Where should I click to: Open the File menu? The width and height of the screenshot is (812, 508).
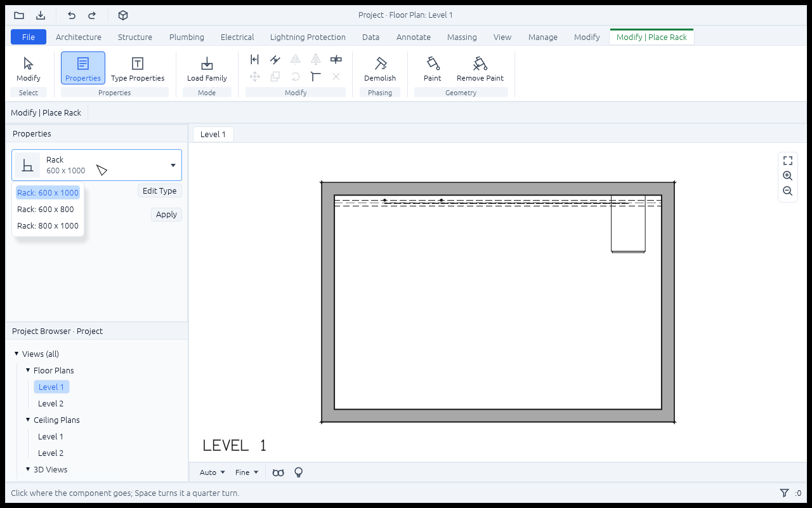29,37
